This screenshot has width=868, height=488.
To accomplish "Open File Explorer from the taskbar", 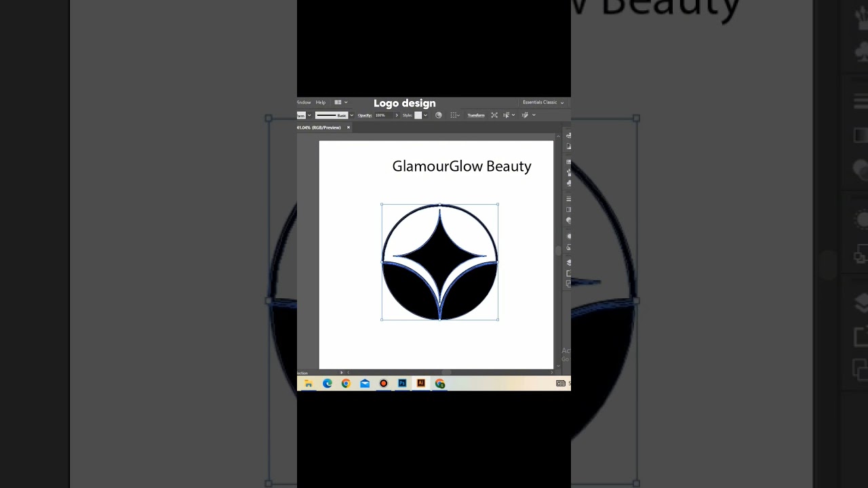I will tap(309, 384).
